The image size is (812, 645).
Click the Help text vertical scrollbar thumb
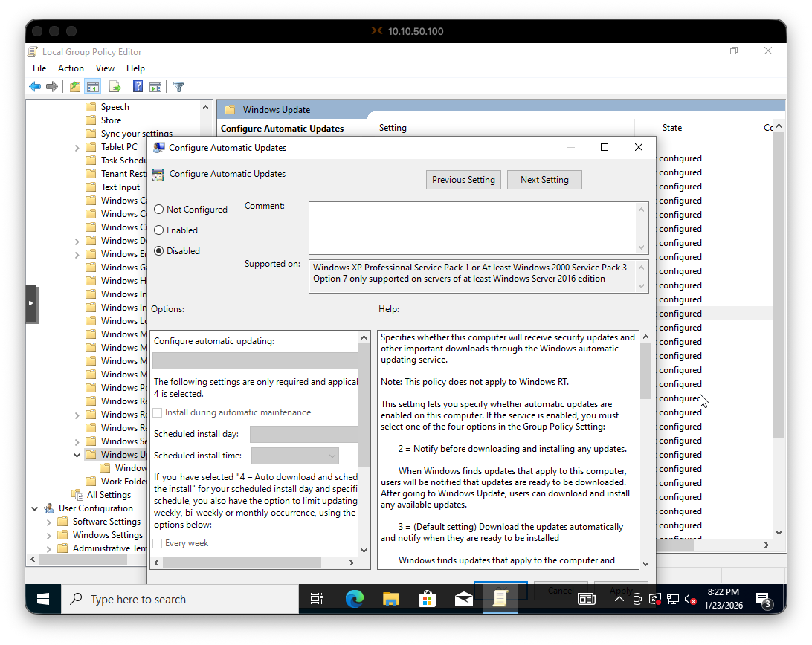tap(645, 370)
